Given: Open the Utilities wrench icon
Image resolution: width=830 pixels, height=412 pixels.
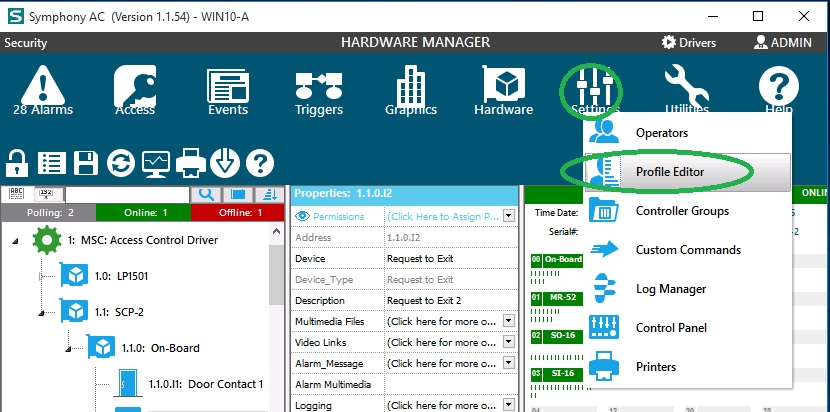Looking at the screenshot, I should point(687,85).
